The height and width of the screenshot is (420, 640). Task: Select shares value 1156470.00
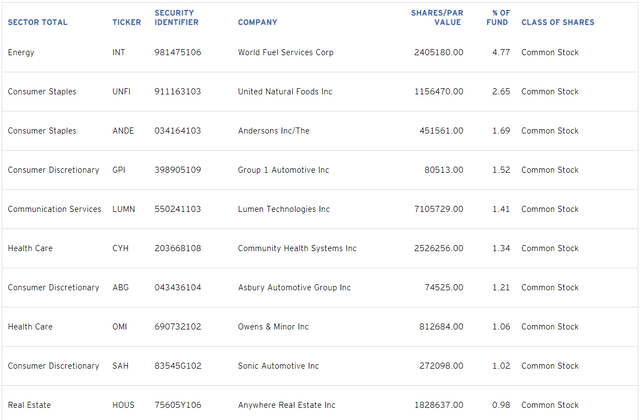pyautogui.click(x=439, y=91)
